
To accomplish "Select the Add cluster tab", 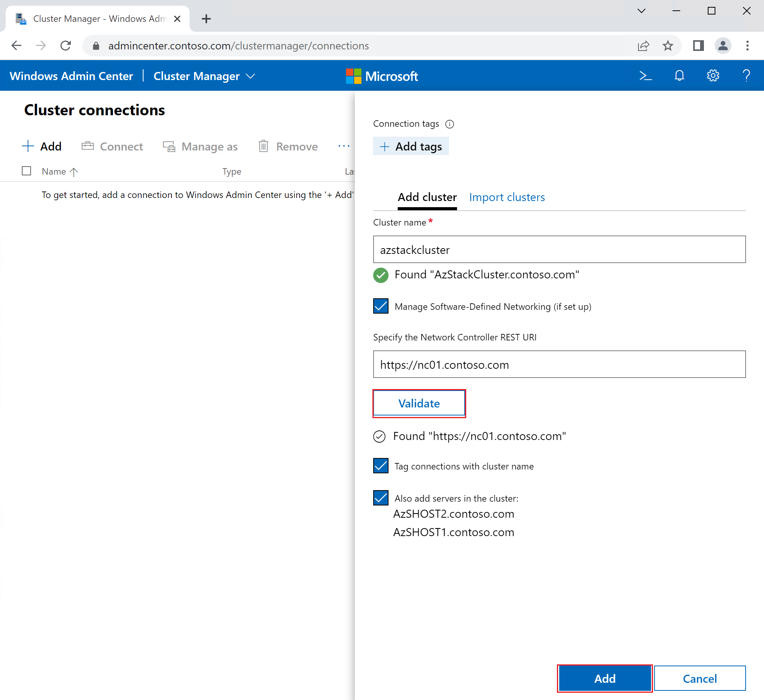I will (x=427, y=198).
